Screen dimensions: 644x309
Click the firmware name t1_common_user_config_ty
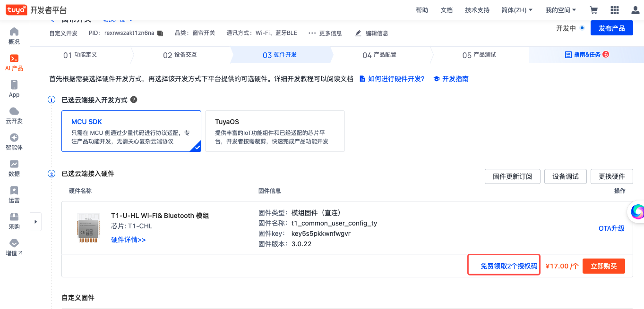[x=335, y=223]
